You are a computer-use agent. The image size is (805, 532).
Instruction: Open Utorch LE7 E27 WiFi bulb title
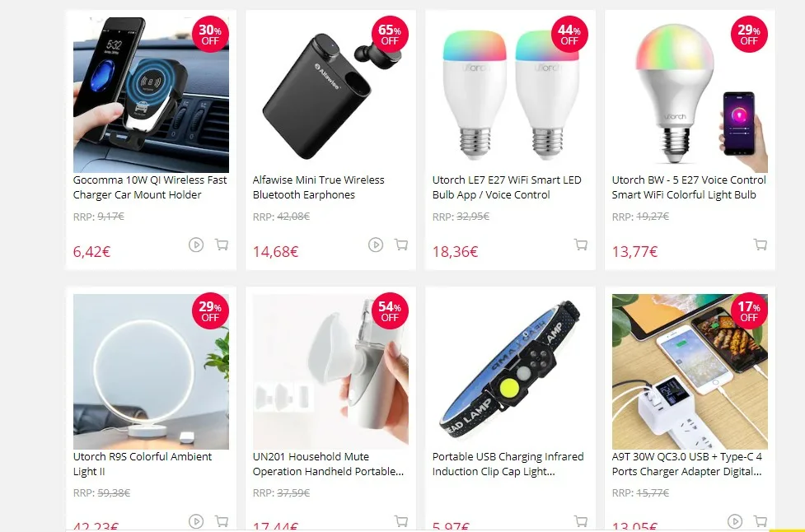(x=507, y=187)
